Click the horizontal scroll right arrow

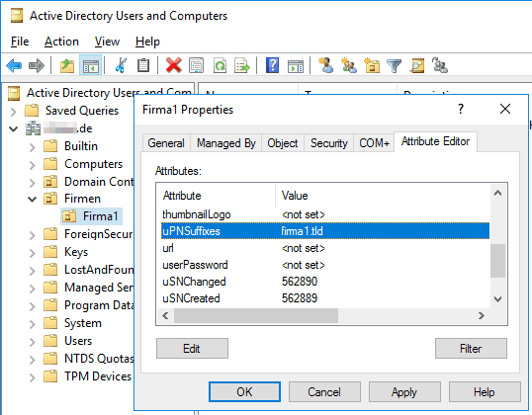pyautogui.click(x=482, y=315)
